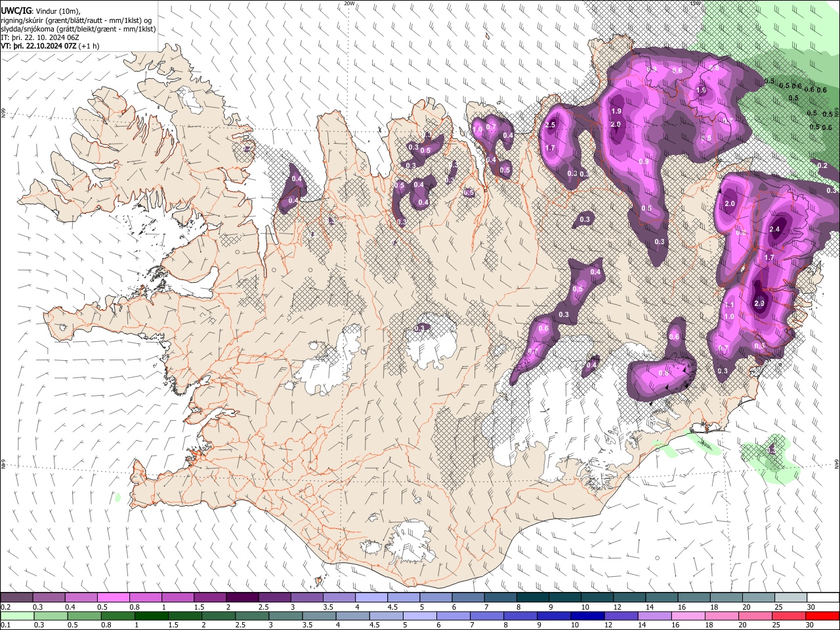
Task: Click the darkest purple 2 snow legend swatch
Action: 241,598
